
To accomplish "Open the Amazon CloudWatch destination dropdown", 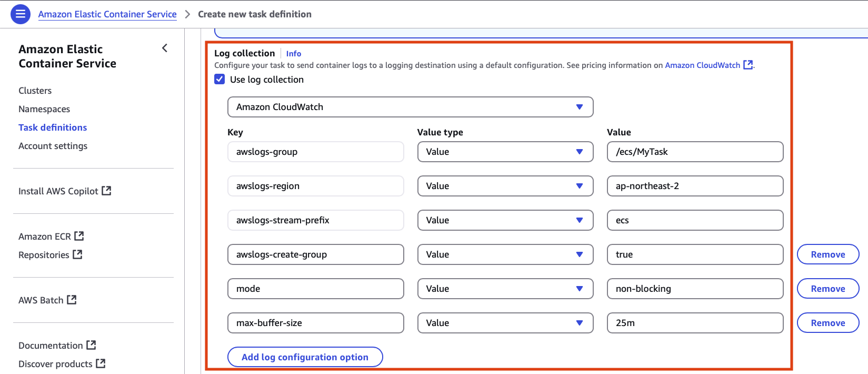I will click(x=411, y=107).
